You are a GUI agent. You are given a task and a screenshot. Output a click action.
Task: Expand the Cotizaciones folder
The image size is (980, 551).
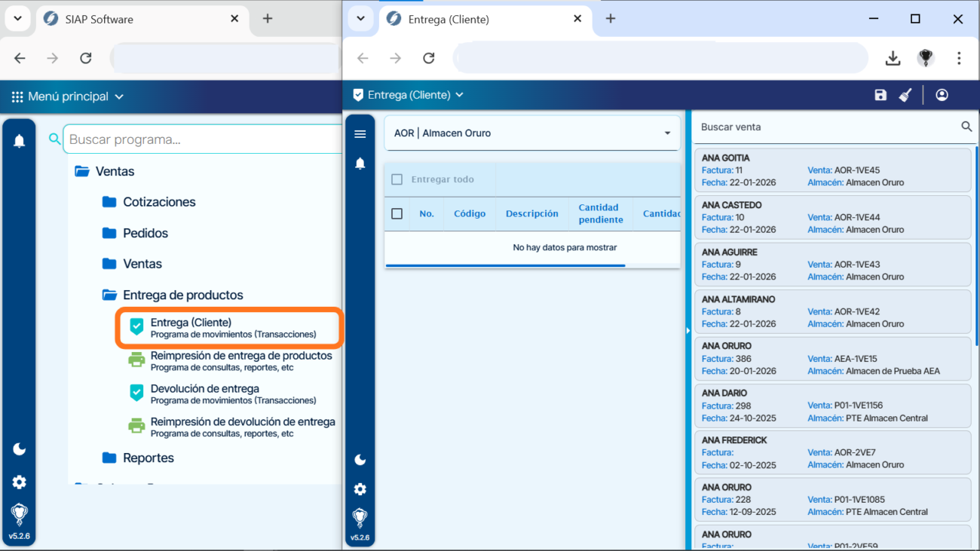(x=158, y=202)
